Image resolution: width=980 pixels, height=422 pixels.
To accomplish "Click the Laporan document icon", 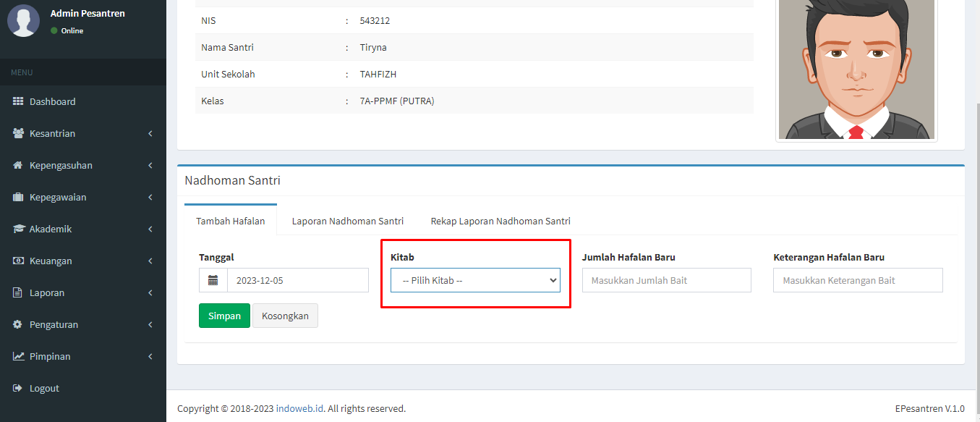I will pos(18,293).
